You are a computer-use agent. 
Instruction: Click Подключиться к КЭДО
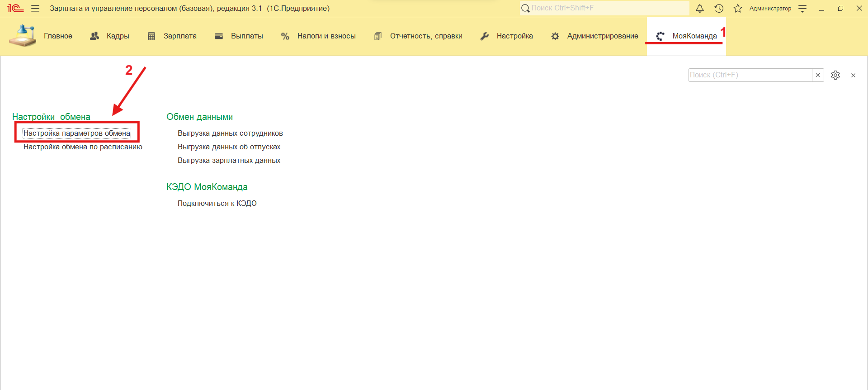click(x=217, y=204)
